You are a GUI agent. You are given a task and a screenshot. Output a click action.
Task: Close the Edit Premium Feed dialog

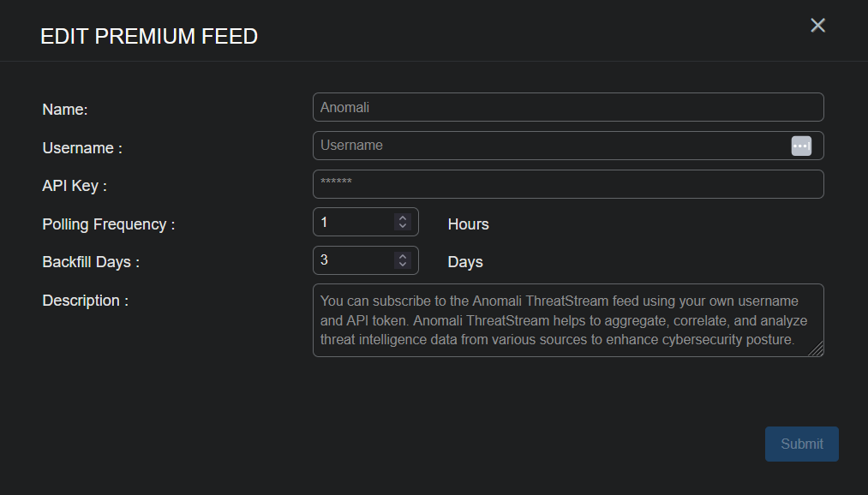pos(817,26)
